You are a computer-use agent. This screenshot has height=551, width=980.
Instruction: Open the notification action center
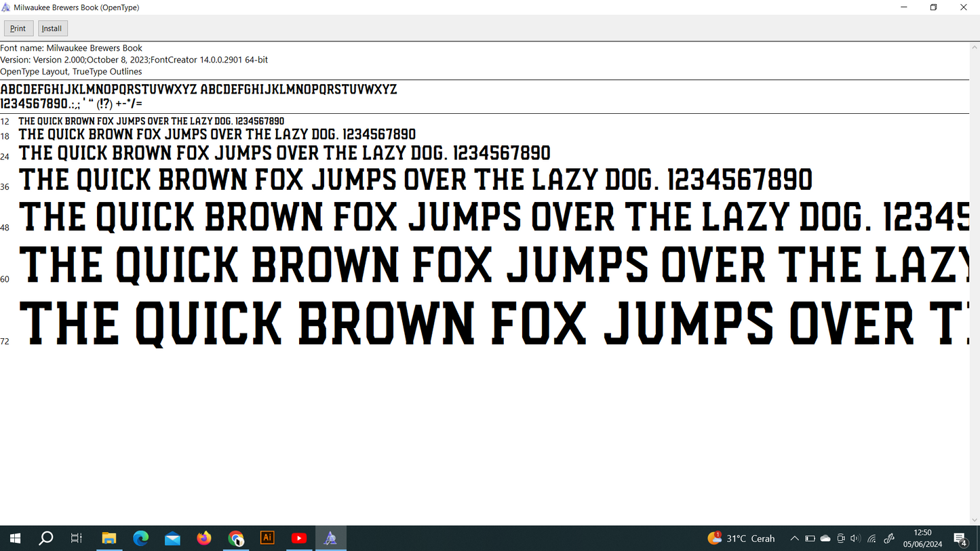tap(960, 539)
